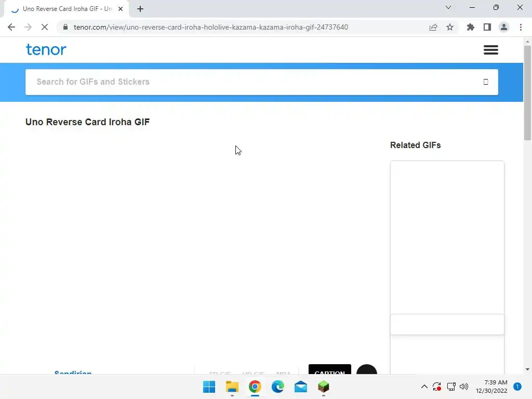Open the Mail app from the taskbar
532x399 pixels.
click(x=301, y=387)
